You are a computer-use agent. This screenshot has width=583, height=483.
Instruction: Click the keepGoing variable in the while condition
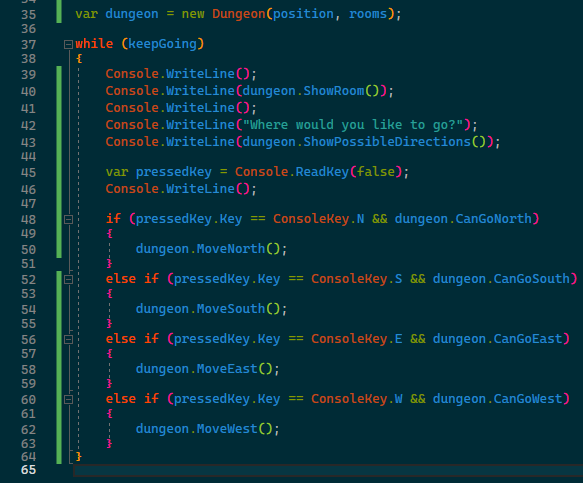162,44
